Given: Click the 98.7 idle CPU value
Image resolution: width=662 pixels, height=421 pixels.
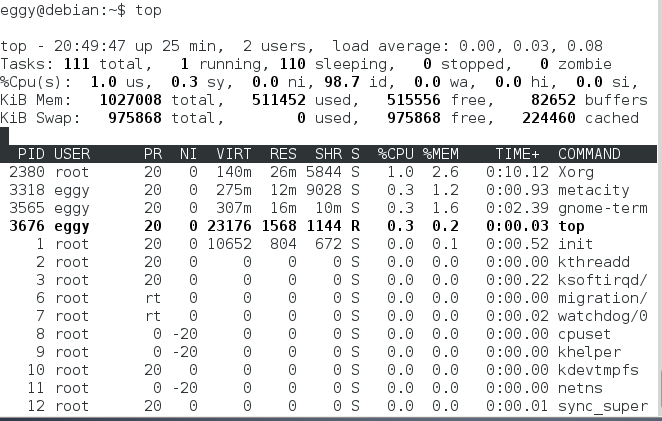Looking at the screenshot, I should [x=342, y=82].
